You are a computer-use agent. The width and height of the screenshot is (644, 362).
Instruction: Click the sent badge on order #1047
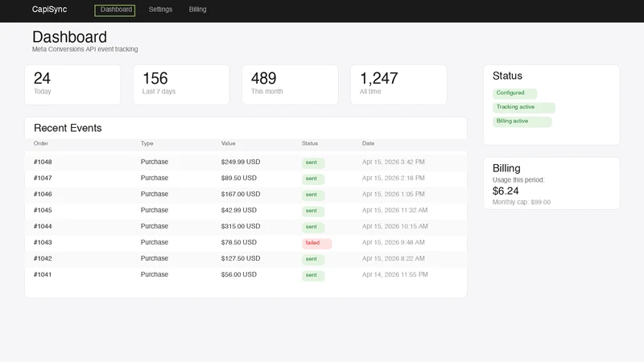click(x=313, y=179)
